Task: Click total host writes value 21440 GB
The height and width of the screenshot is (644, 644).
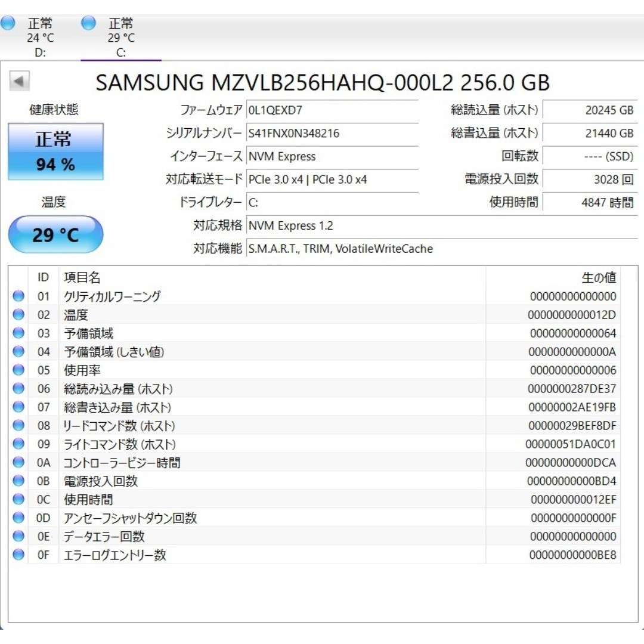Action: [590, 133]
